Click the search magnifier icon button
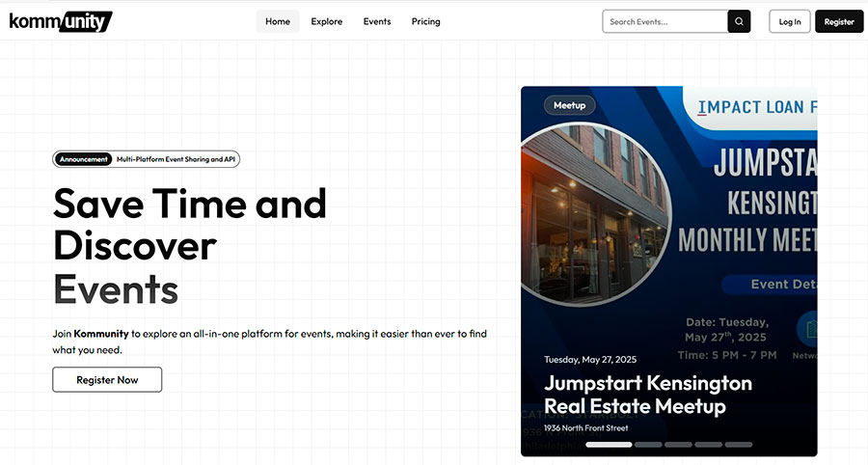The height and width of the screenshot is (465, 868). coord(739,21)
